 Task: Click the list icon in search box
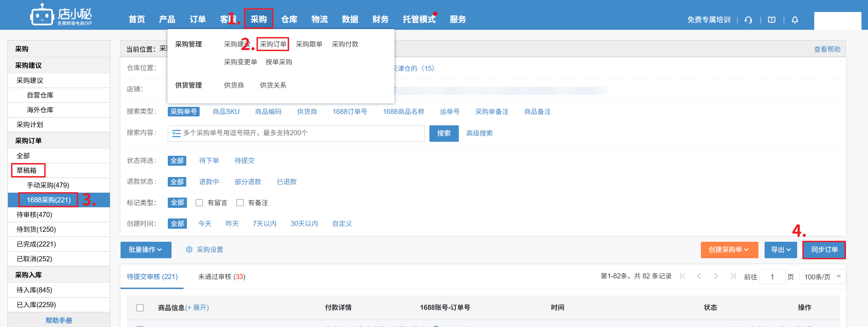(176, 134)
